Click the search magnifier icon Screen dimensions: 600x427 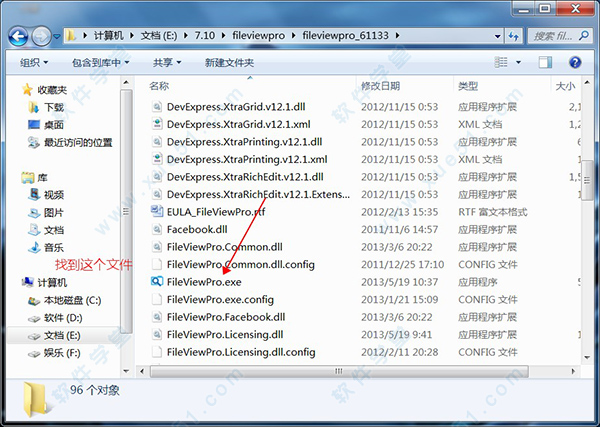coord(584,36)
